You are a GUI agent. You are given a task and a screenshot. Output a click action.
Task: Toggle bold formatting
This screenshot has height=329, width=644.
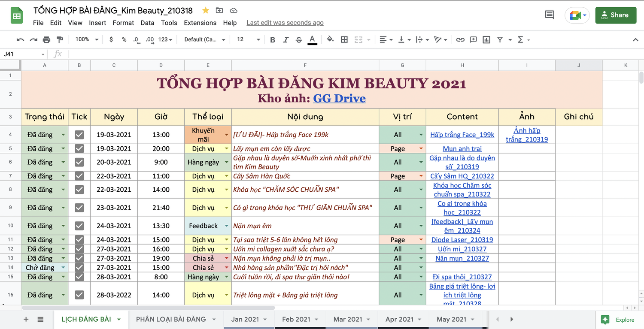pyautogui.click(x=273, y=39)
